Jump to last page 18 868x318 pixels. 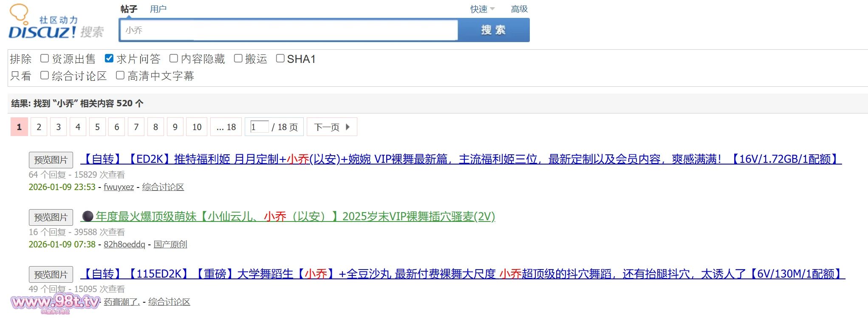226,127
